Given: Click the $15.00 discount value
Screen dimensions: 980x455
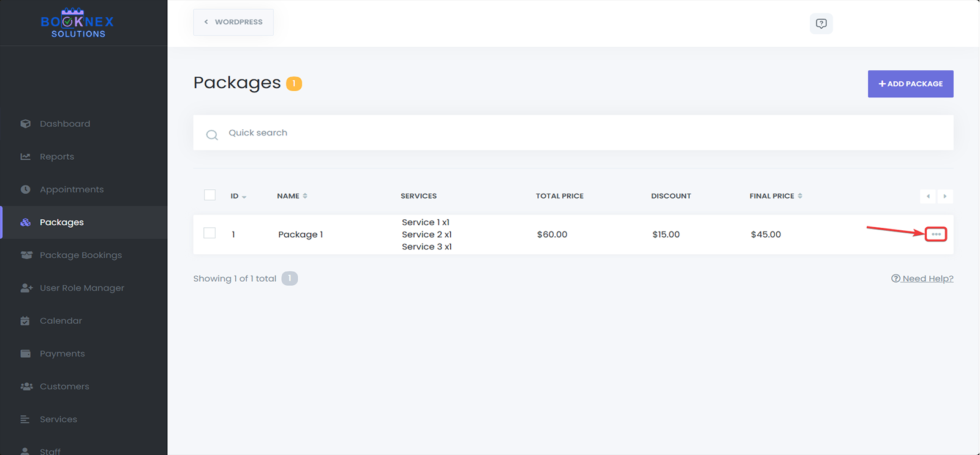Looking at the screenshot, I should [666, 235].
